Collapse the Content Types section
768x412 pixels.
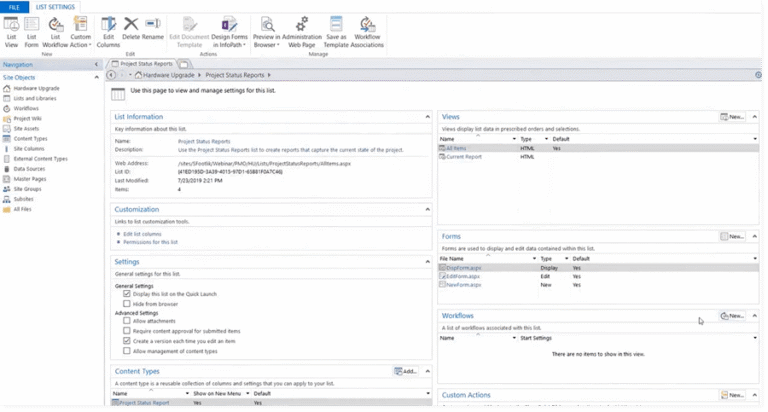click(428, 371)
